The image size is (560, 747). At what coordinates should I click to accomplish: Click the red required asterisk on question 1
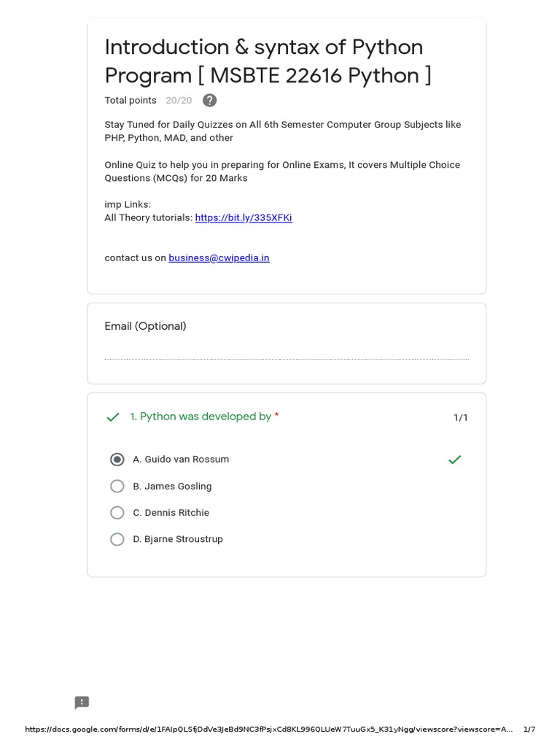click(x=276, y=417)
